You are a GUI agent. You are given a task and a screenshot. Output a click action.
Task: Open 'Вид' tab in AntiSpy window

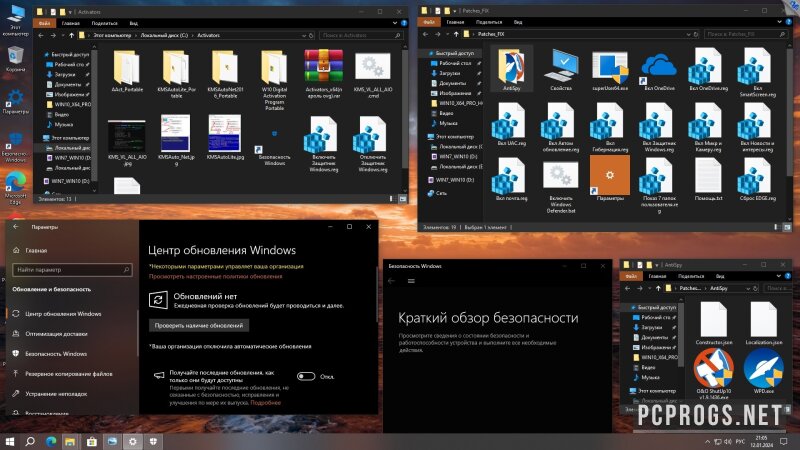pyautogui.click(x=720, y=276)
